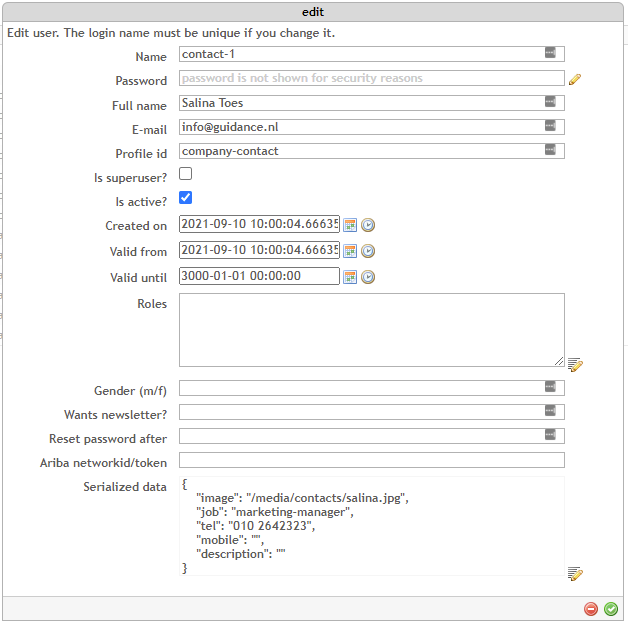Click the edit icon beside Roles box
628x625 pixels.
pos(575,365)
